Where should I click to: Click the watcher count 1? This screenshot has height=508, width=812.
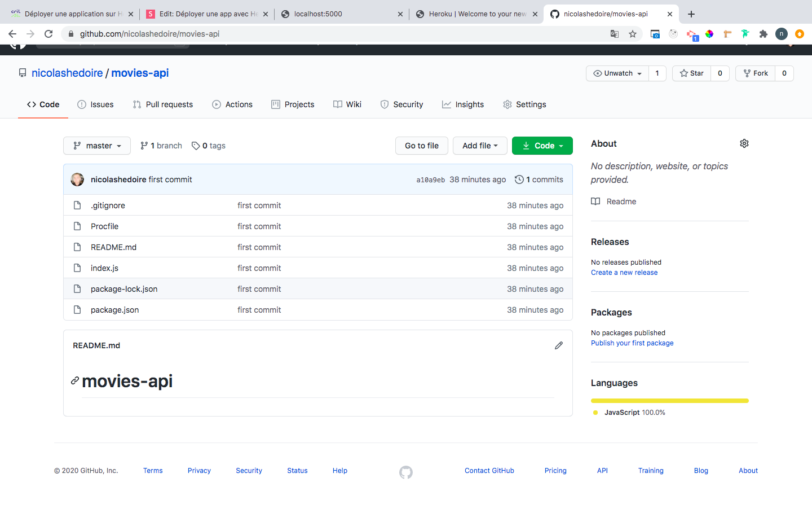pyautogui.click(x=657, y=73)
